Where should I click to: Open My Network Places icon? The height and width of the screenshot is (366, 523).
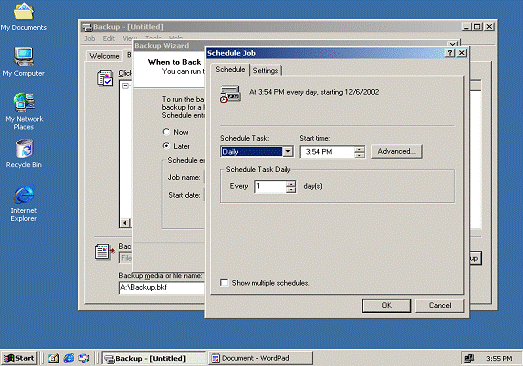(24, 111)
